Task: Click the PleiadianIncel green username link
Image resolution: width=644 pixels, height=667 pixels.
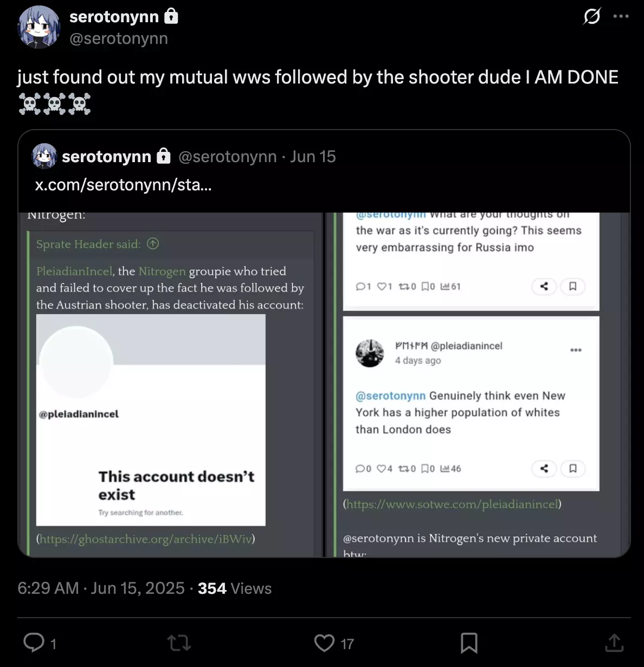Action: 74,271
